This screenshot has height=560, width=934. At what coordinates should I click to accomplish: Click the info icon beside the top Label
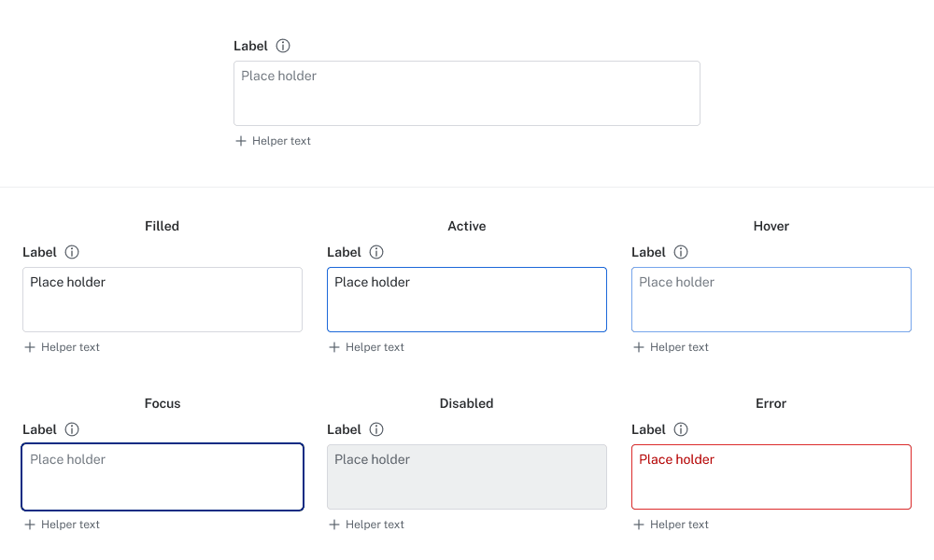(x=283, y=46)
